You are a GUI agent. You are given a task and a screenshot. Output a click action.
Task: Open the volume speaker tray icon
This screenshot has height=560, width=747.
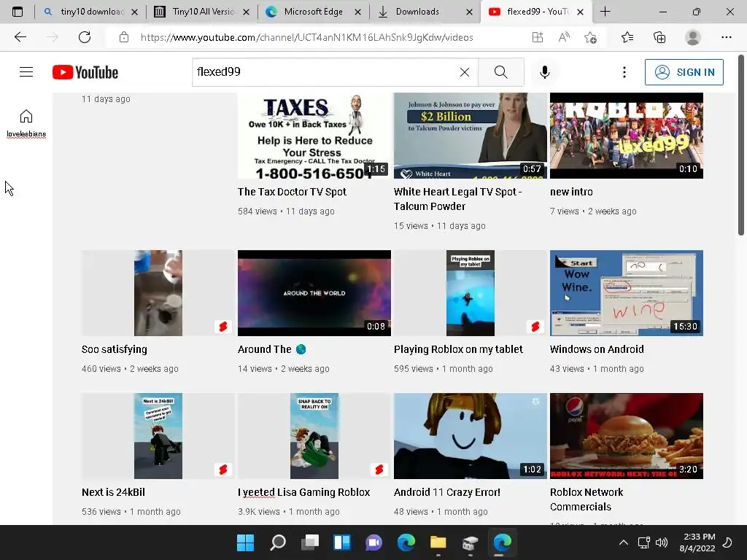coord(661,542)
